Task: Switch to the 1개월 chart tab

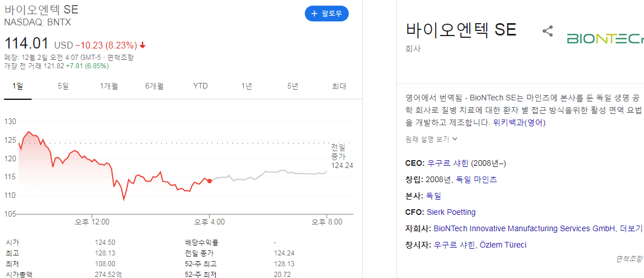Action: tap(109, 86)
